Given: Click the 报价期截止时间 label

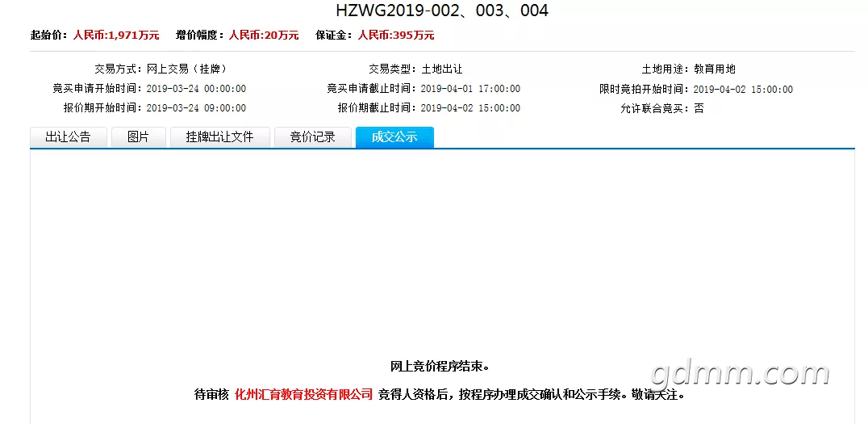Looking at the screenshot, I should (x=375, y=108).
